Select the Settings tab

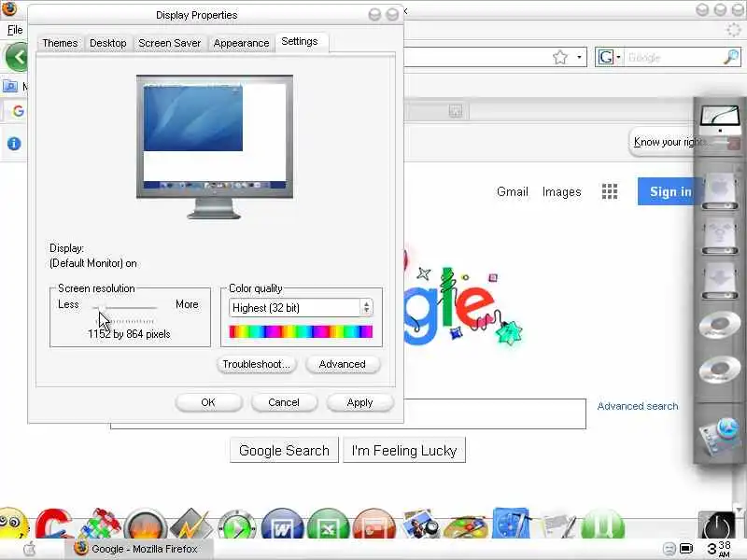click(300, 41)
